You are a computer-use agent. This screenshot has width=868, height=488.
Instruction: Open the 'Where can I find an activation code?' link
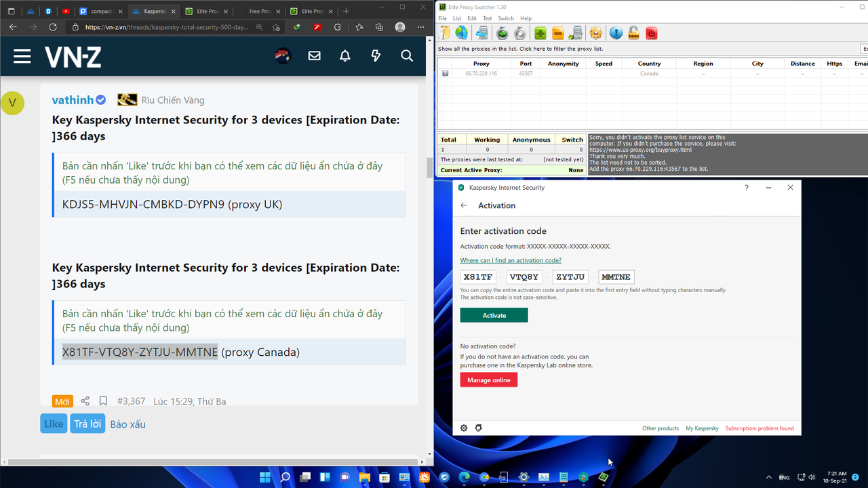click(510, 260)
